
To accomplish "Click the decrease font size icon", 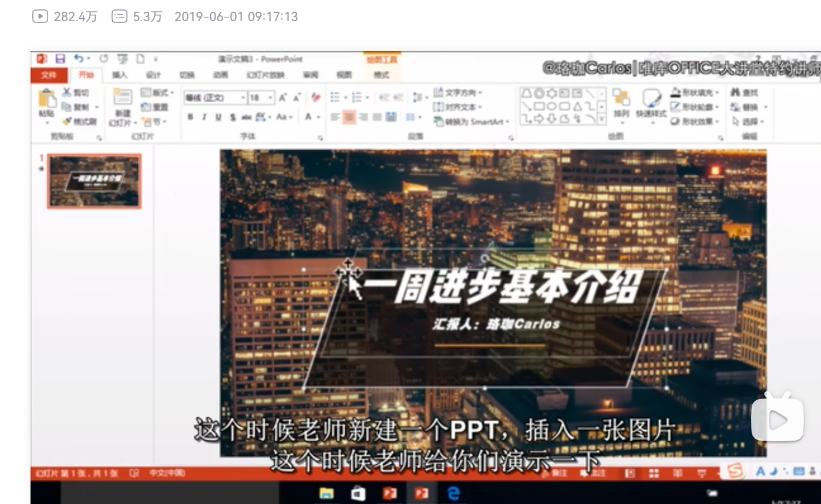I will tap(297, 97).
